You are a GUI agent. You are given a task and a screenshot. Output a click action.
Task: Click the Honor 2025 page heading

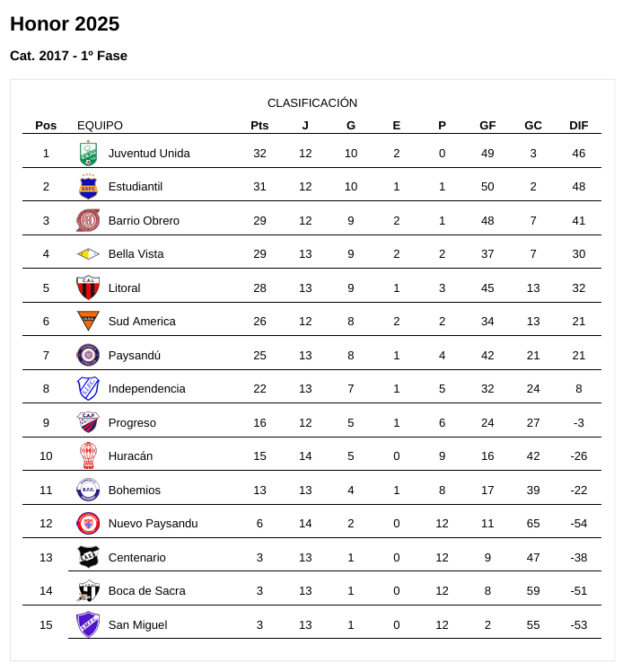coord(65,24)
